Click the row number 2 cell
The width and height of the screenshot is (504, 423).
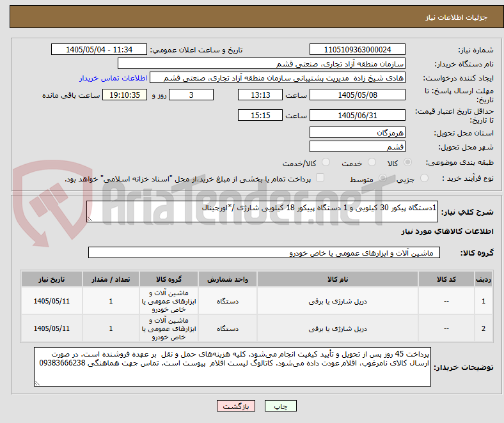tap(484, 328)
